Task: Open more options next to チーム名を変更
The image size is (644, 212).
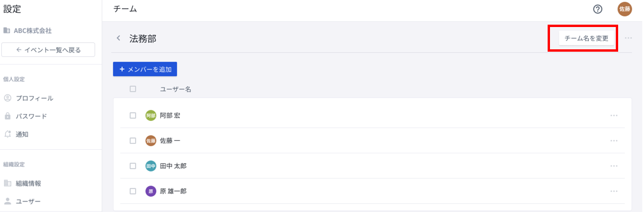Action: [628, 38]
